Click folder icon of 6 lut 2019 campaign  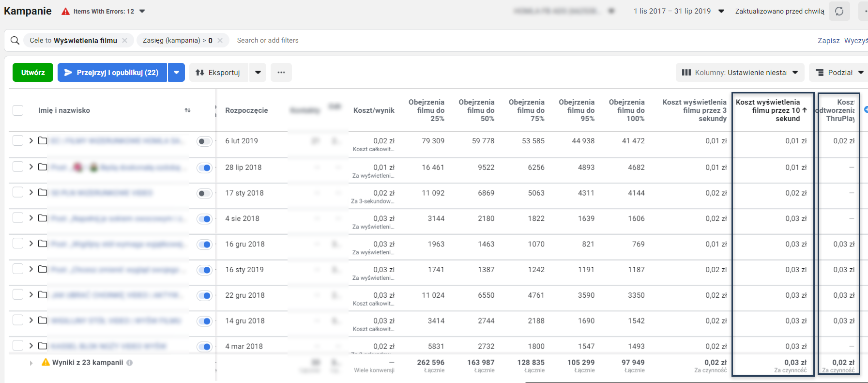(43, 140)
